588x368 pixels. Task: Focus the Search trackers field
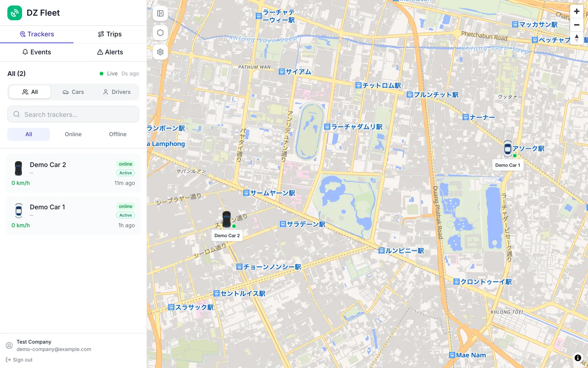click(73, 114)
